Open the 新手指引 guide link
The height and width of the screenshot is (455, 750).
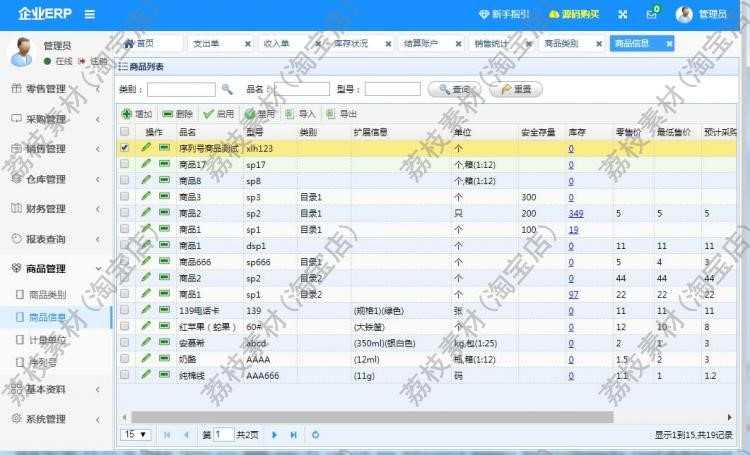504,14
